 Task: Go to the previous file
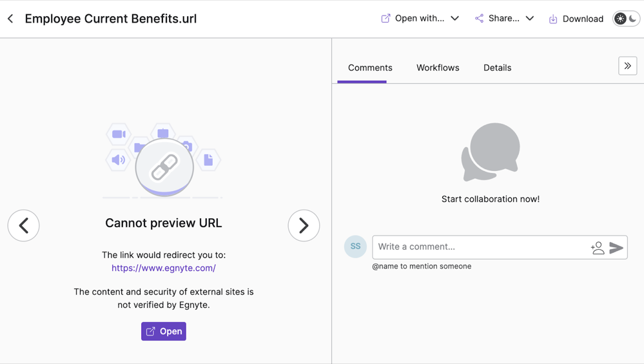pos(23,225)
